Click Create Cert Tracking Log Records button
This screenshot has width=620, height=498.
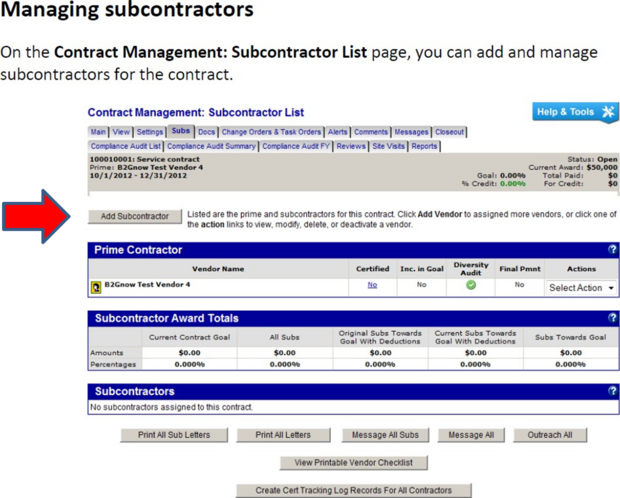353,490
